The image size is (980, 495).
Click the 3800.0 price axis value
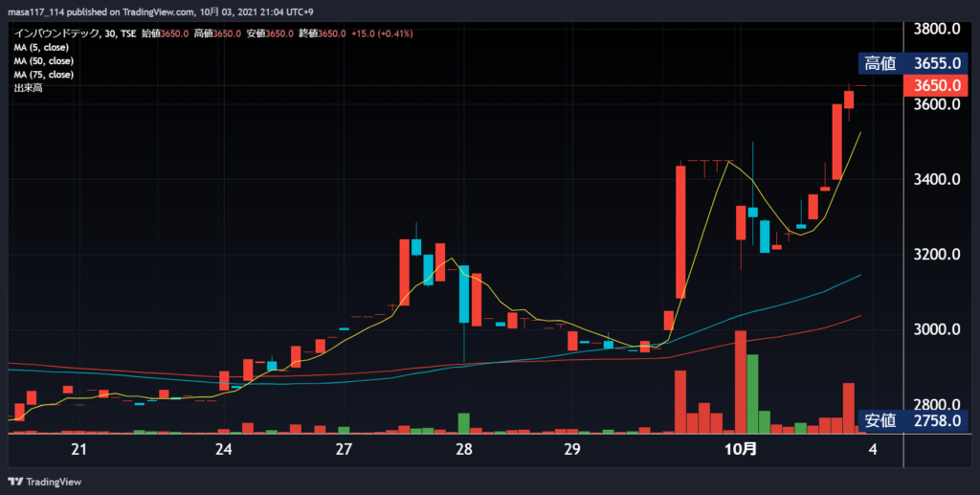[x=937, y=30]
